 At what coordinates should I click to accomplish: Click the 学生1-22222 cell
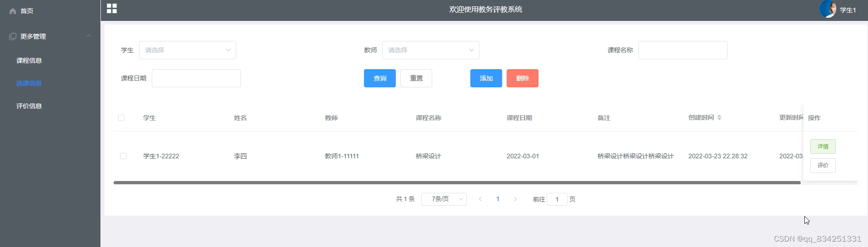point(161,156)
